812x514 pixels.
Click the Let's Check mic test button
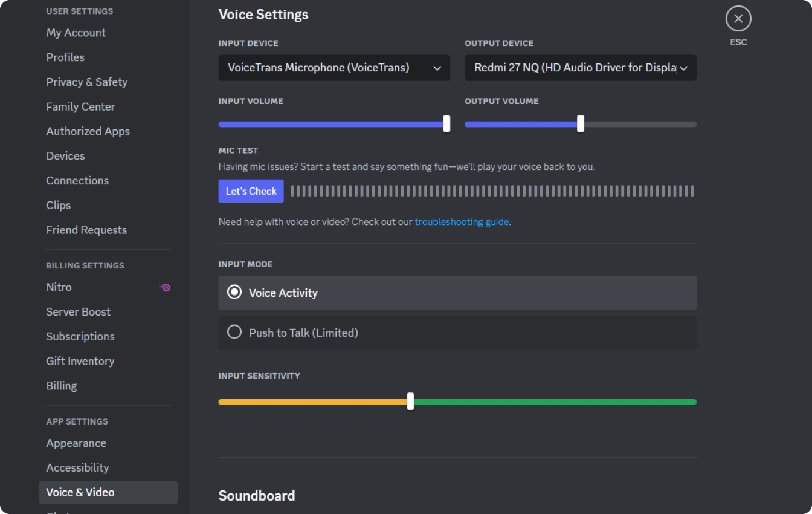click(x=251, y=191)
